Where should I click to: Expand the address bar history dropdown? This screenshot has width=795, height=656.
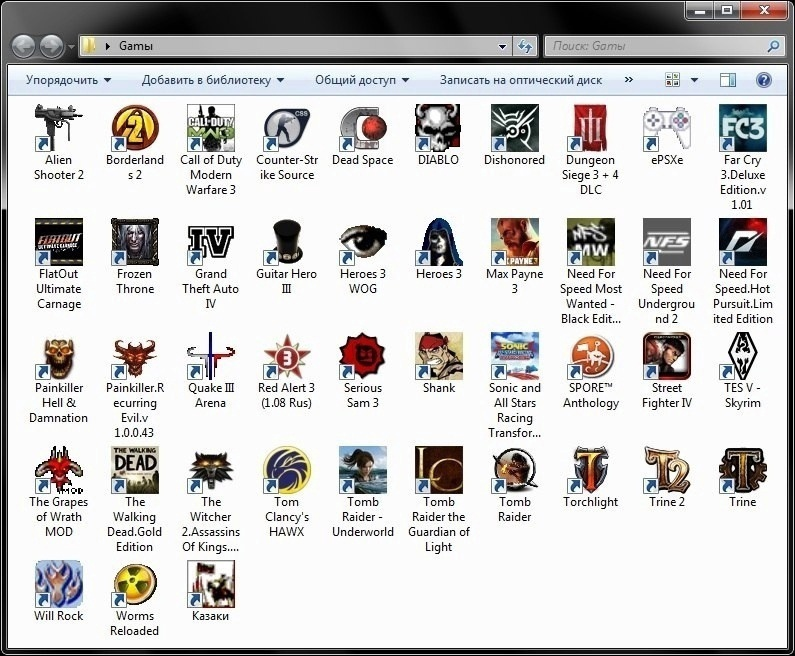point(502,47)
